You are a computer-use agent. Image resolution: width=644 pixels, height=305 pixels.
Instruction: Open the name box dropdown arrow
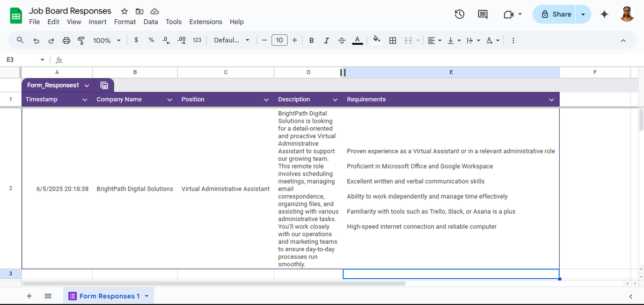point(42,60)
